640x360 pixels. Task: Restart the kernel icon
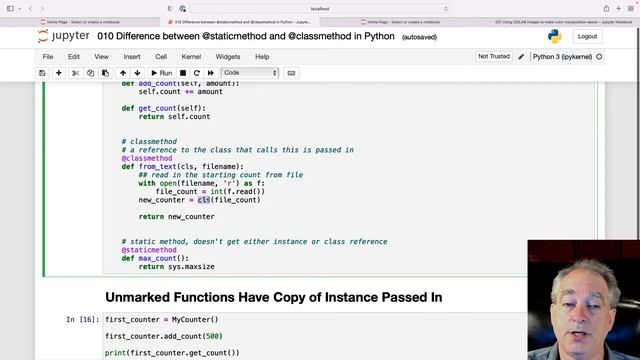click(x=197, y=73)
